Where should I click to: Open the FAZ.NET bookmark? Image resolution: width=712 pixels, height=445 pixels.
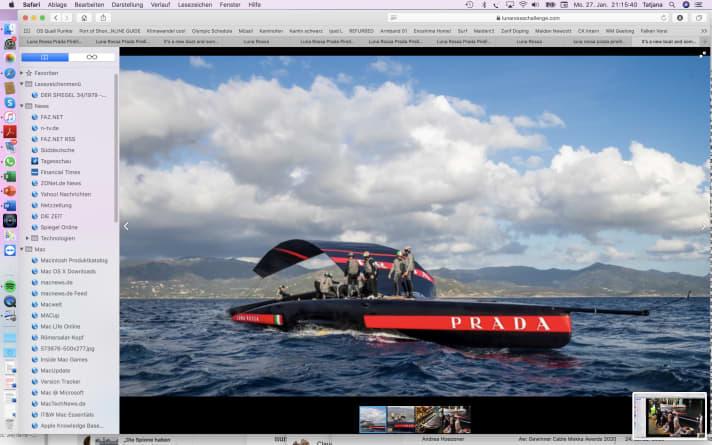(47, 117)
